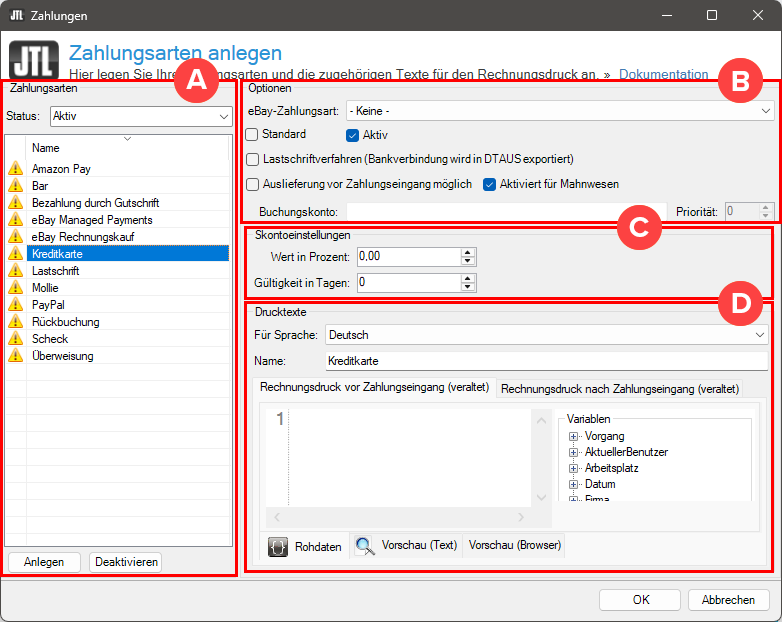Click the warning icon beside Amazon Pay
The image size is (782, 622).
15,169
